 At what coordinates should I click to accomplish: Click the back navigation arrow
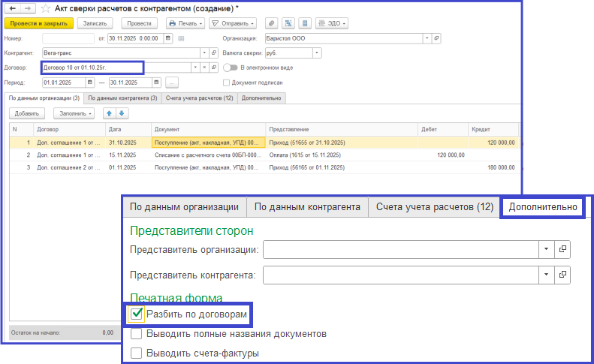click(x=12, y=8)
